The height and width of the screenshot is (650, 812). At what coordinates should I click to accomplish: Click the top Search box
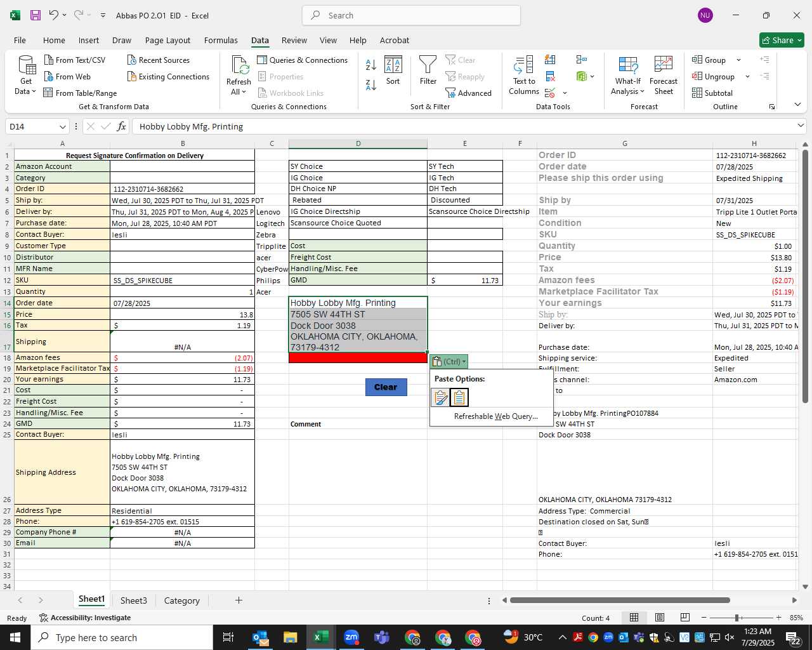click(x=411, y=15)
